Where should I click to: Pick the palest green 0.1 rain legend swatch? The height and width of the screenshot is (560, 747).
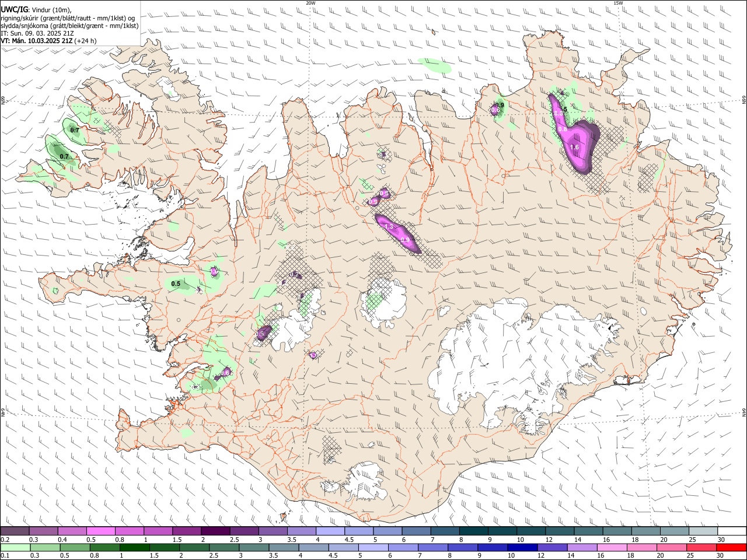15,547
